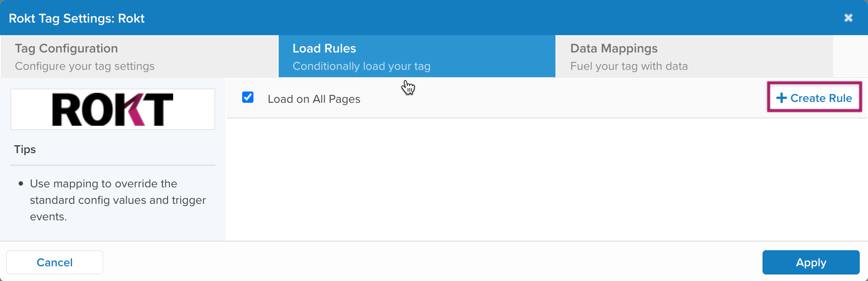The image size is (868, 281).
Task: Click the bullet point before the tip
Action: tap(21, 184)
